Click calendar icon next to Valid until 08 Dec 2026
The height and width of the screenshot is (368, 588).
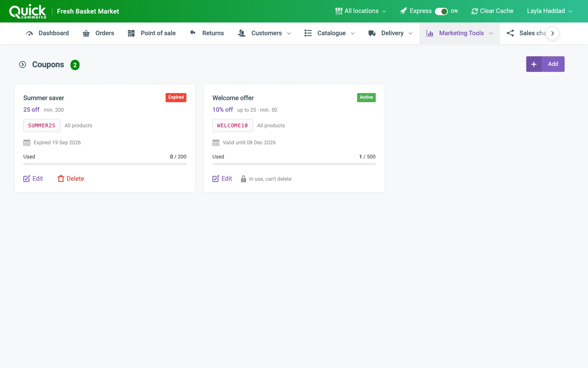click(x=216, y=143)
